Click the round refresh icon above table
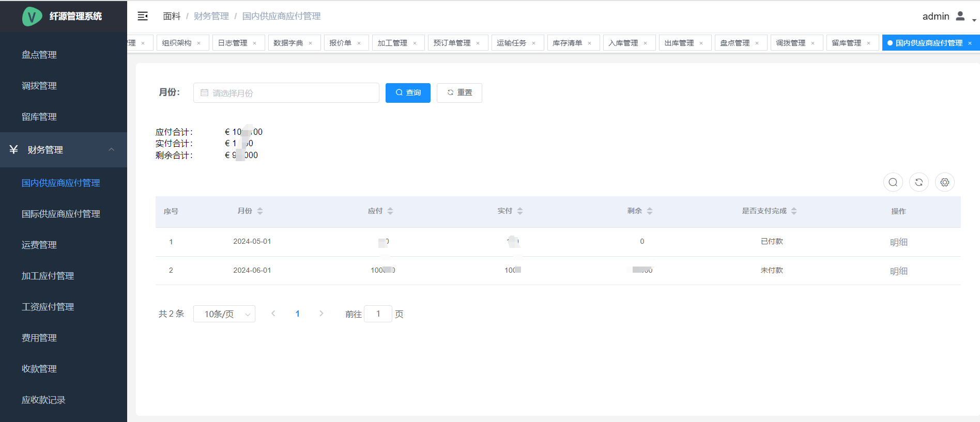The image size is (980, 422). (x=918, y=182)
